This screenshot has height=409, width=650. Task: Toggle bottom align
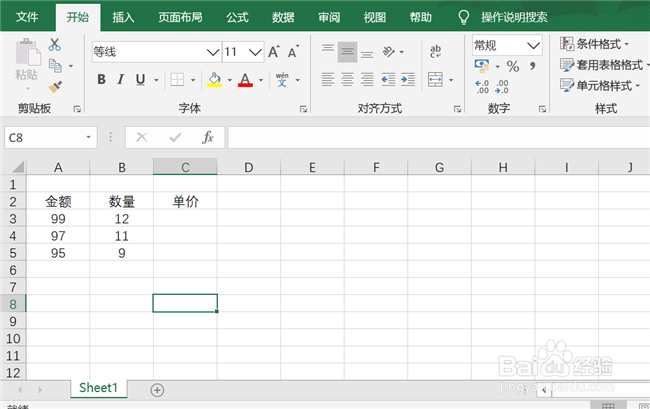pyautogui.click(x=367, y=52)
